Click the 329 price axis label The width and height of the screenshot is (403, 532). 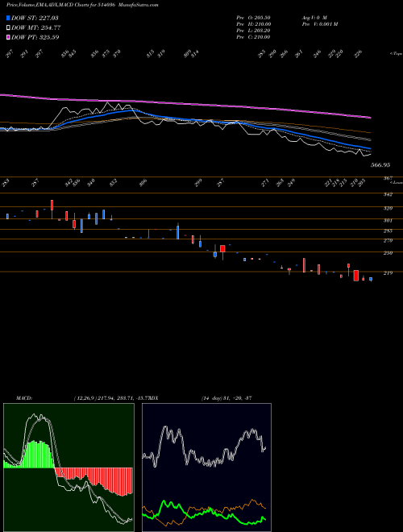click(388, 208)
